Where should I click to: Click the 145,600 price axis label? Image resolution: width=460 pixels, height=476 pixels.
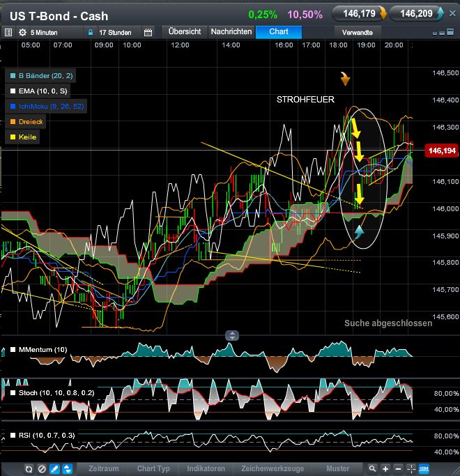tap(445, 316)
